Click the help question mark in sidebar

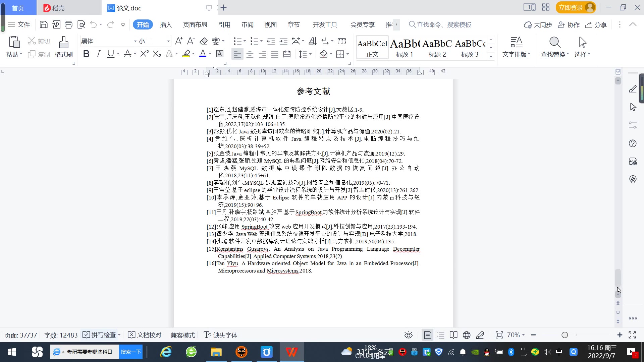pos(633,143)
